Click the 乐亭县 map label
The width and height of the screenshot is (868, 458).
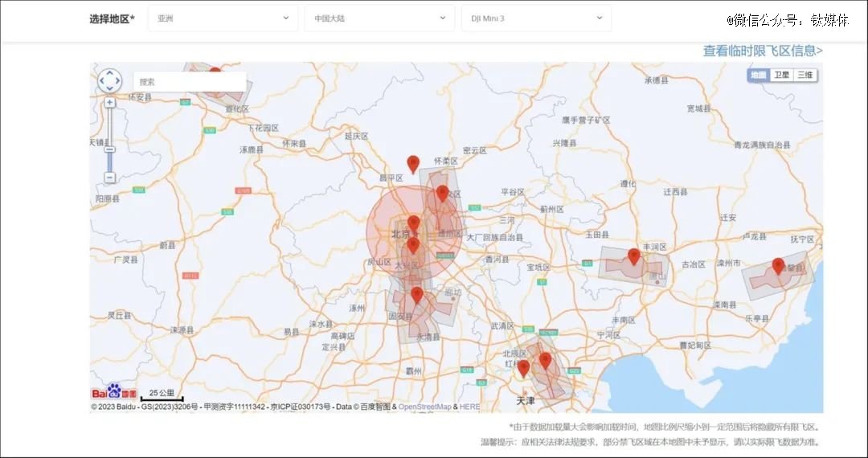click(757, 319)
